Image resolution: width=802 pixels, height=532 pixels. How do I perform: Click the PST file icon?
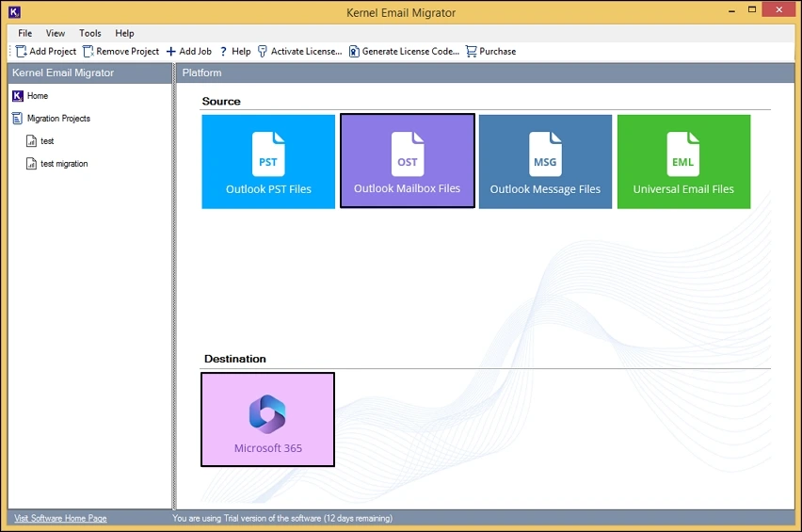click(268, 154)
